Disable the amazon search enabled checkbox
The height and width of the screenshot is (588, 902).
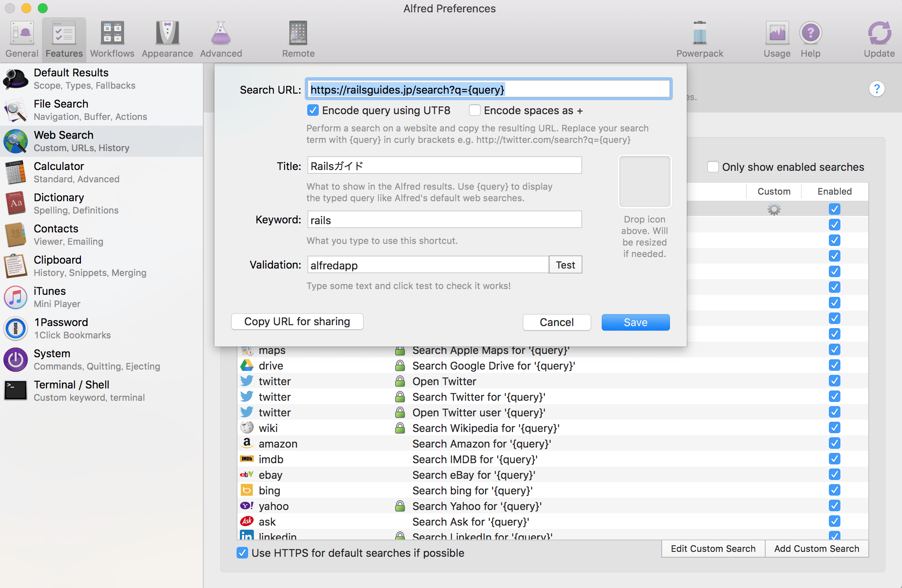point(834,443)
